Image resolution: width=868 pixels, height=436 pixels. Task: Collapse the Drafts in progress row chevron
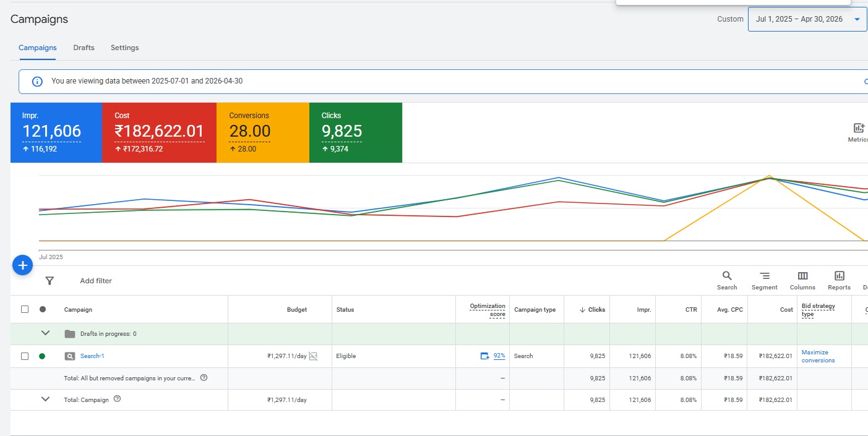click(x=45, y=333)
